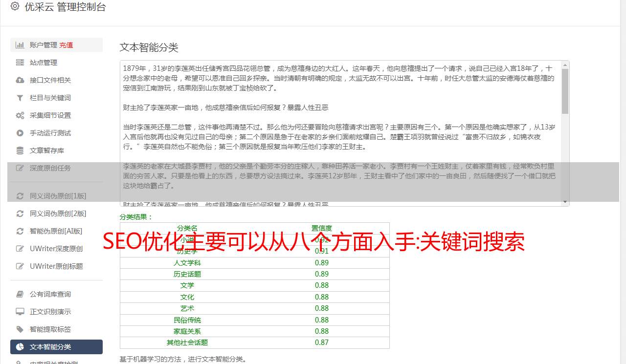The image size is (626, 364).
Task: Select 栏目与关键词 in the sidebar
Action: 56,98
